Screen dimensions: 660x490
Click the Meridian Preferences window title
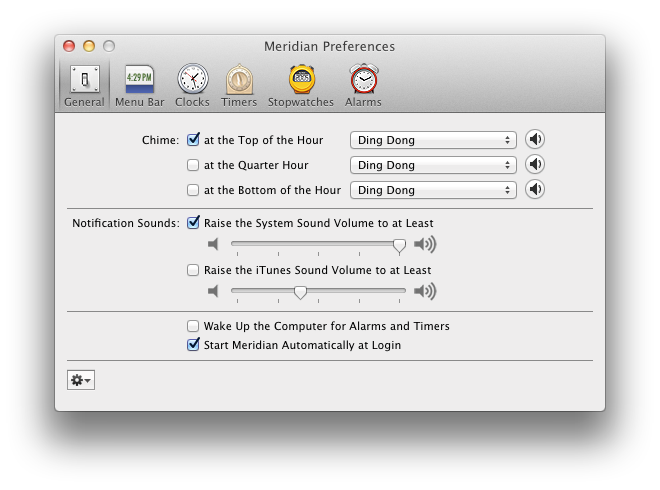[x=330, y=46]
